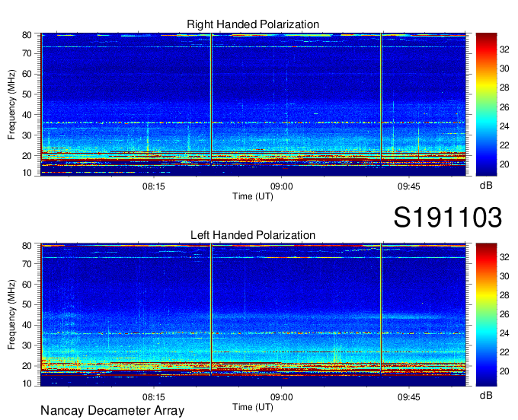Click the 20 MHz tick on Right Handed plot

(27, 156)
